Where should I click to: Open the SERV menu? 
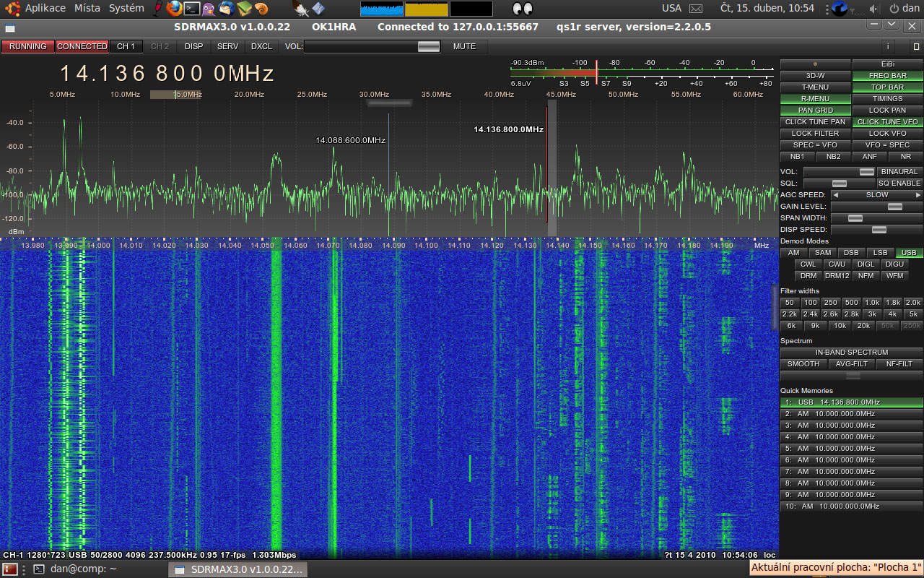[x=228, y=46]
